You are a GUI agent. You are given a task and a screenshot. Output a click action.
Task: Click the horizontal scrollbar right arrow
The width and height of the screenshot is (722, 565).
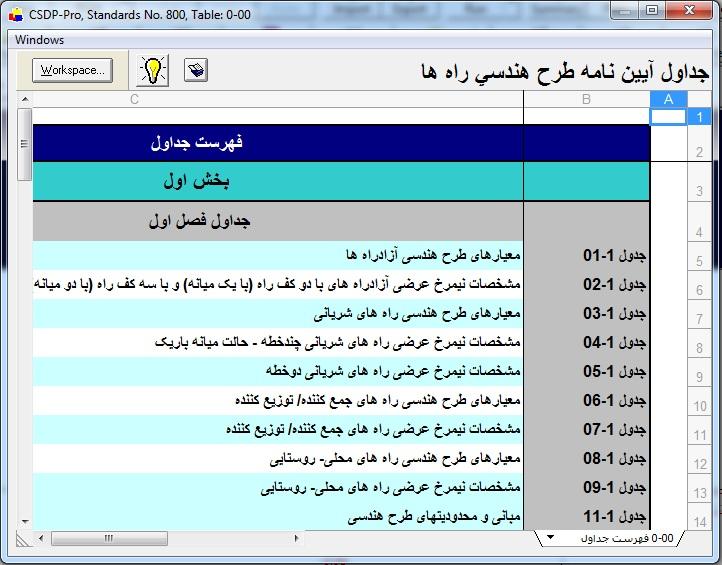coord(296,538)
